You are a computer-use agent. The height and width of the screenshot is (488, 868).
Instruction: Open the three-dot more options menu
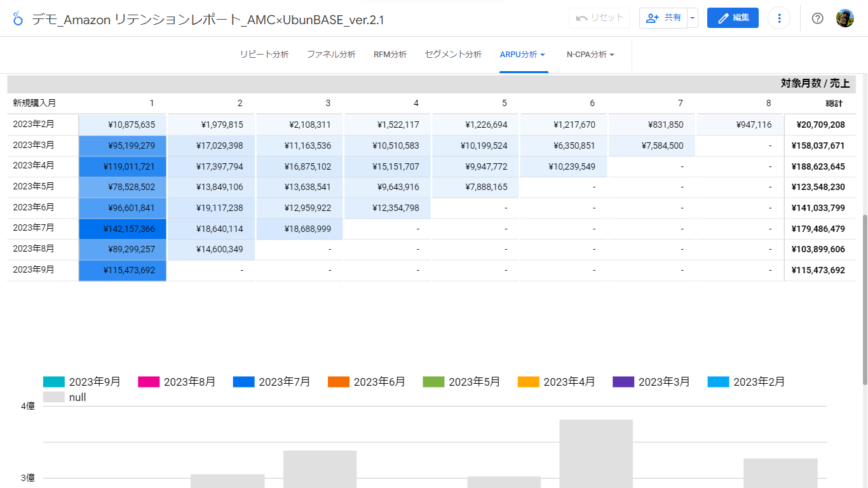[x=779, y=18]
